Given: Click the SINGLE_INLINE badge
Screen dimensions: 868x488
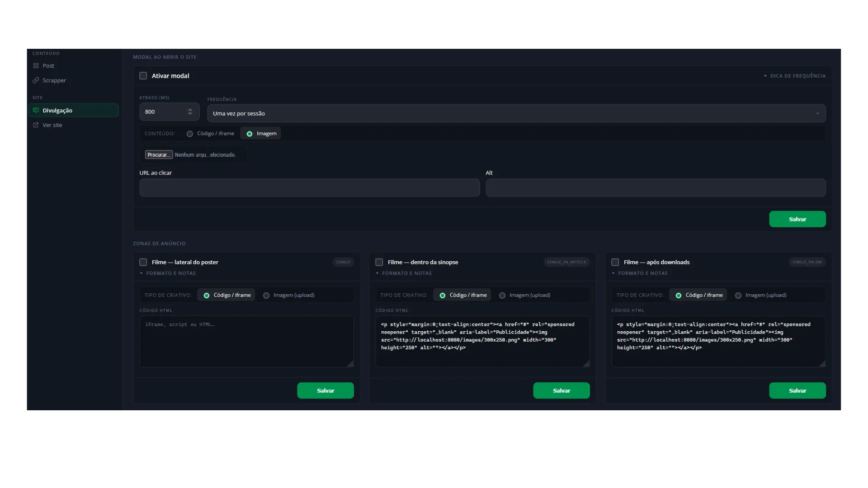Looking at the screenshot, I should click(x=807, y=262).
